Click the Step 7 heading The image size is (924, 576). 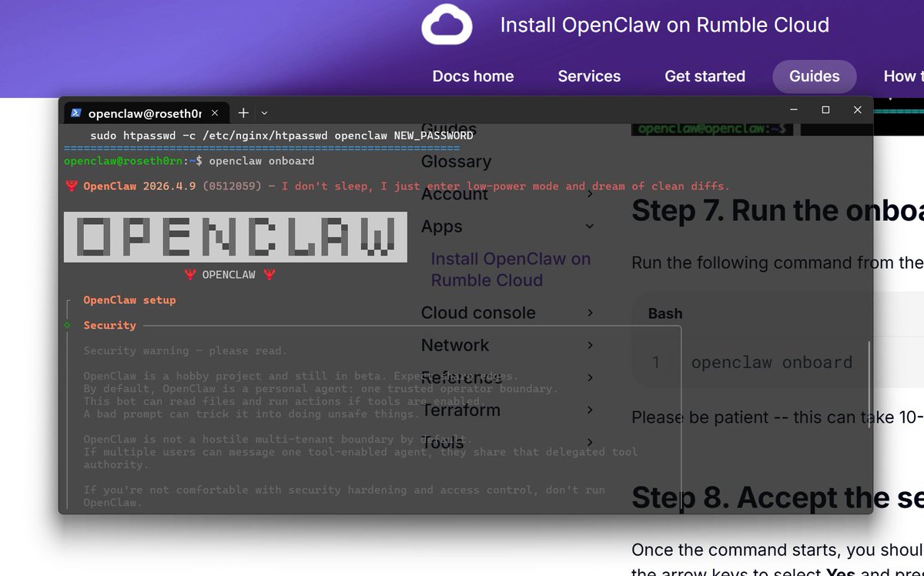[778, 210]
